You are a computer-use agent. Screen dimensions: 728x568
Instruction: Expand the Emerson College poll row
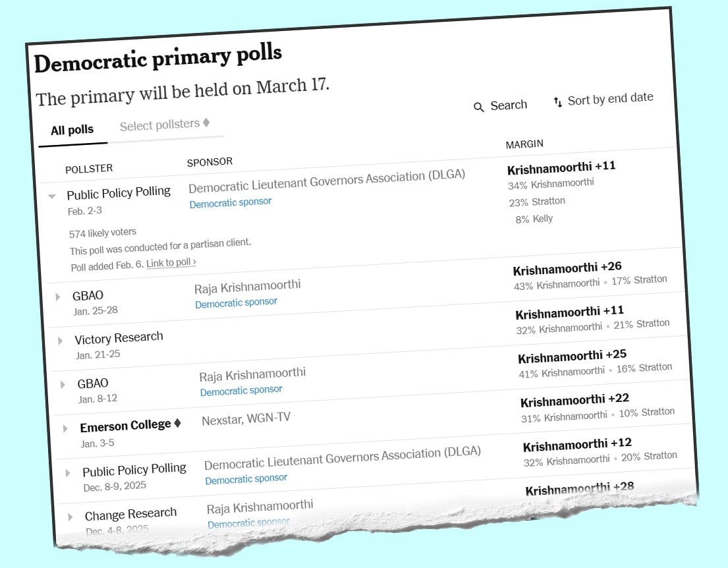click(x=65, y=429)
